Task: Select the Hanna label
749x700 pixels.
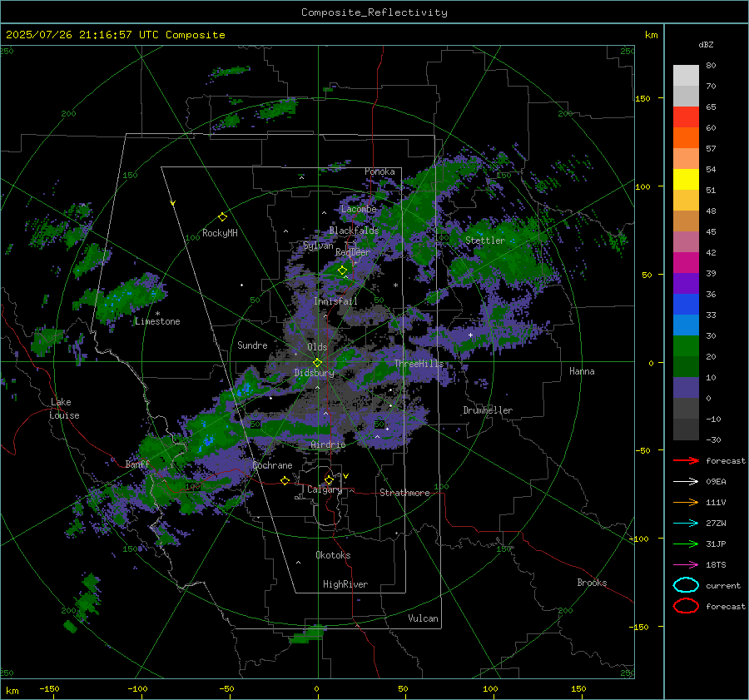Action: click(582, 371)
